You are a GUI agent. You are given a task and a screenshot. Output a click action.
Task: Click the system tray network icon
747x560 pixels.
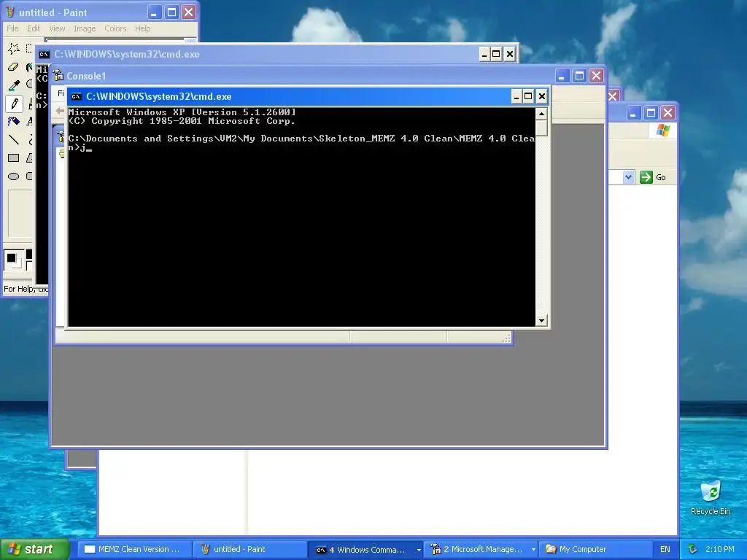(692, 549)
